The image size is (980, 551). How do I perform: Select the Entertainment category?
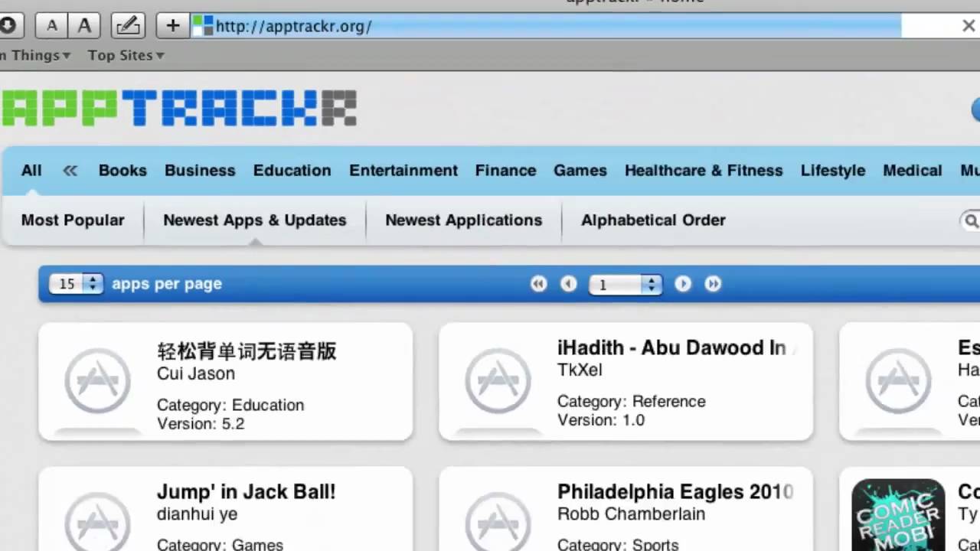(x=403, y=171)
